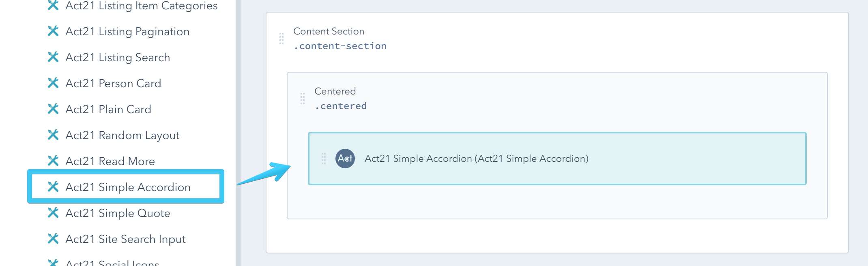Select the Act21 Listing Pagination module icon
This screenshot has width=868, height=266.
tap(53, 31)
